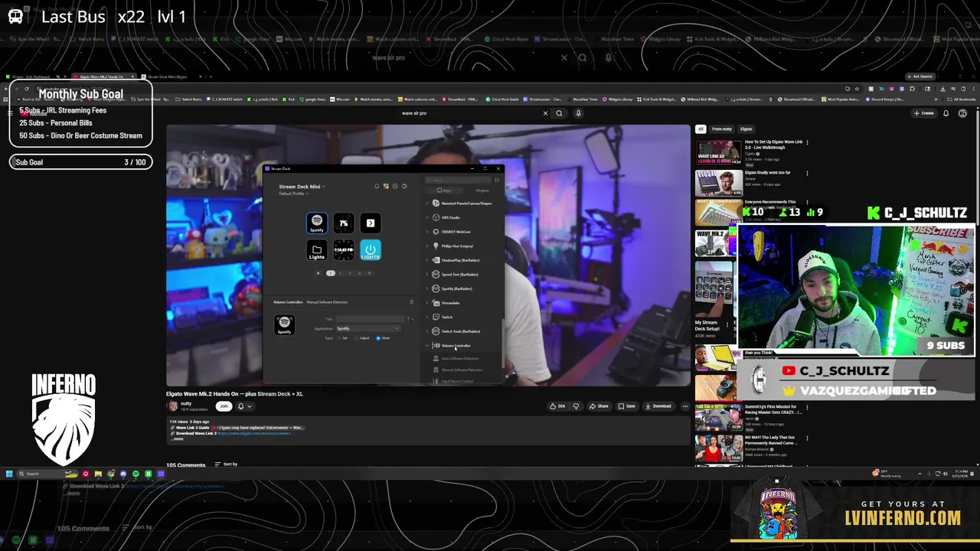Open the Stream Deck Mini device dropdown
The width and height of the screenshot is (980, 551).
(302, 187)
